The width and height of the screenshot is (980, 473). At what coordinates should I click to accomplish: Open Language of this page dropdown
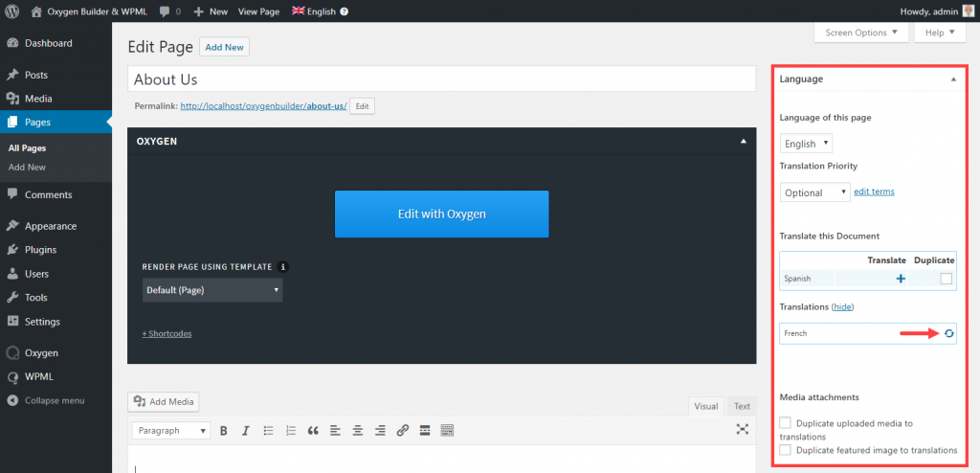tap(806, 144)
